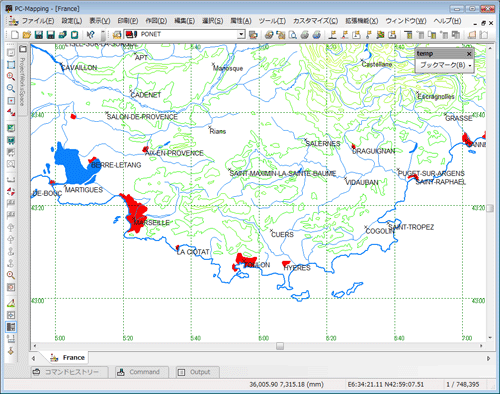Click the New file icon in toolbar
Viewport: 500px width, 394px height.
[15, 35]
